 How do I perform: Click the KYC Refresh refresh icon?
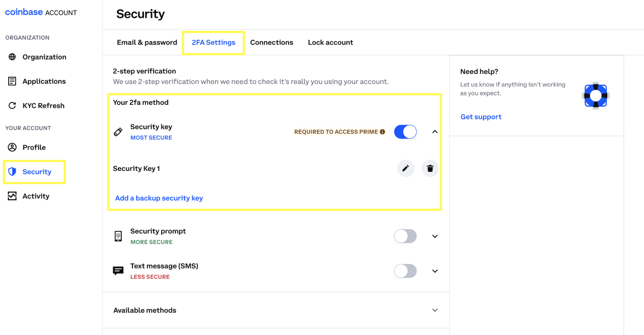12,105
